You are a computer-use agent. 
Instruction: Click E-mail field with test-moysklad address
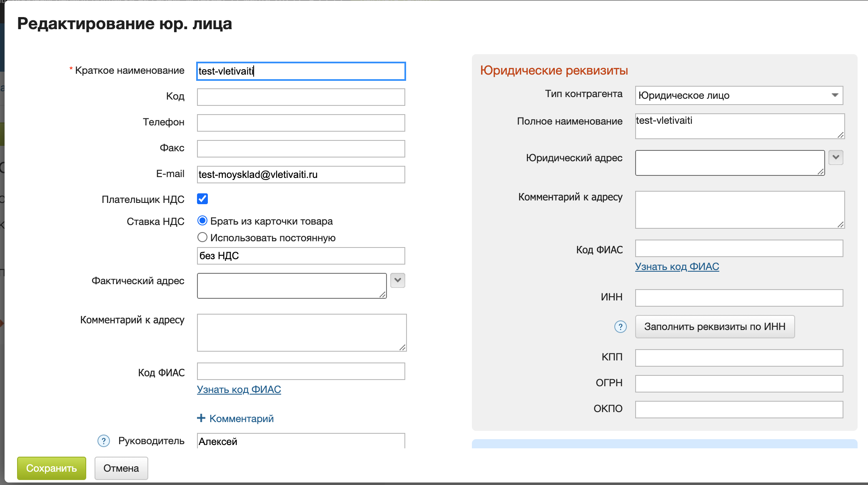point(300,175)
